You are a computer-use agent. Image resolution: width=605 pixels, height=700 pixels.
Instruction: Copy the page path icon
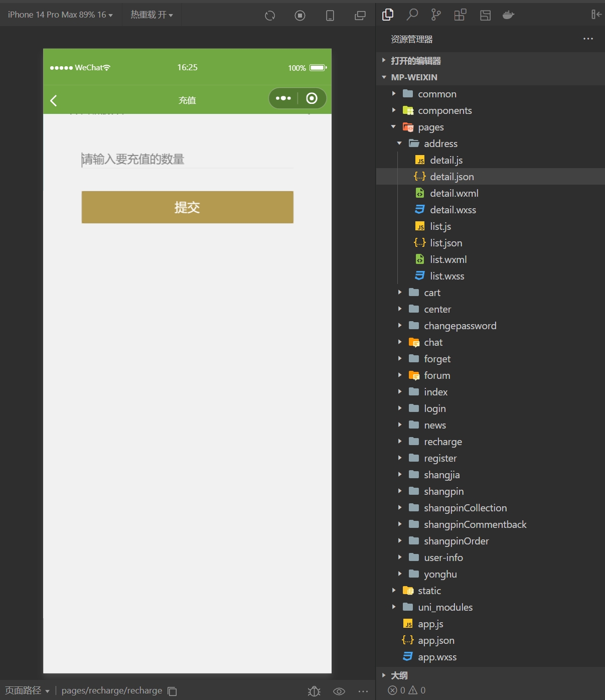point(172,691)
